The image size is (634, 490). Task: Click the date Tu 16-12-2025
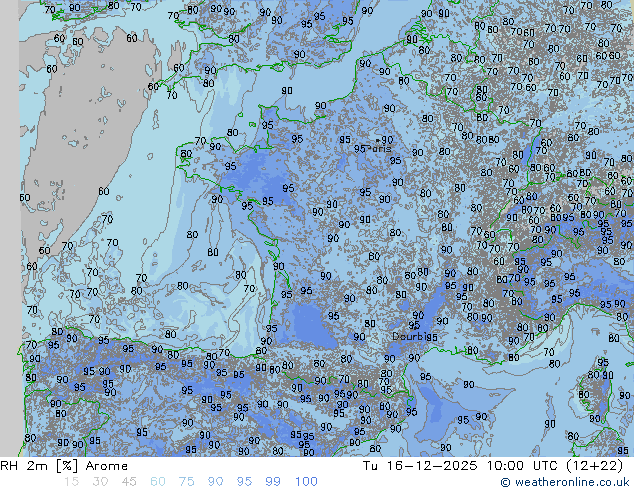point(420,466)
